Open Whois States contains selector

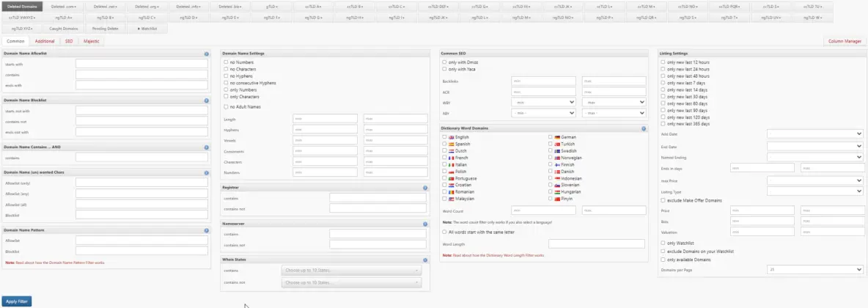[351, 271]
